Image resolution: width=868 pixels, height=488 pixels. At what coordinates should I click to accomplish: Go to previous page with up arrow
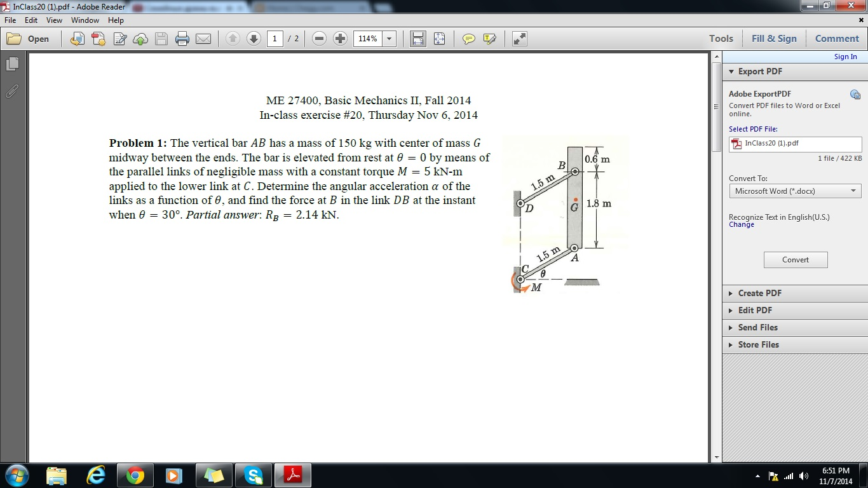click(233, 39)
